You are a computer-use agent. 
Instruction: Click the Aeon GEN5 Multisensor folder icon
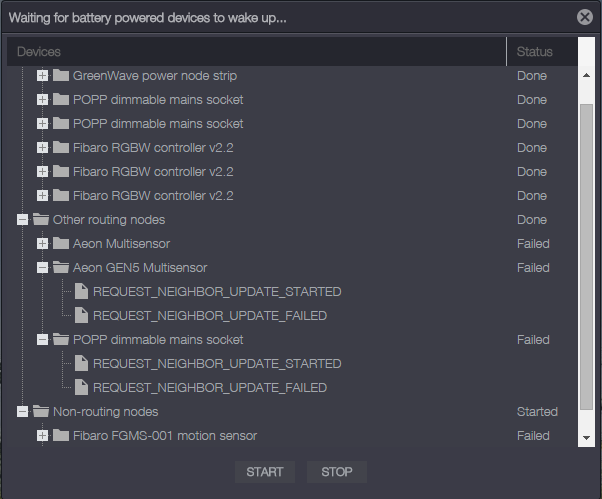point(61,268)
